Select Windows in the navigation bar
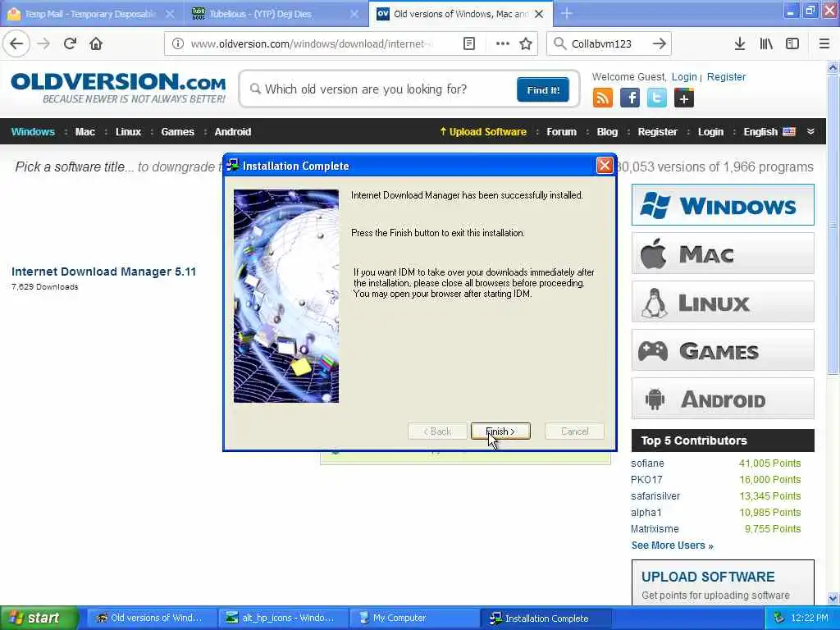This screenshot has height=630, width=840. point(33,132)
